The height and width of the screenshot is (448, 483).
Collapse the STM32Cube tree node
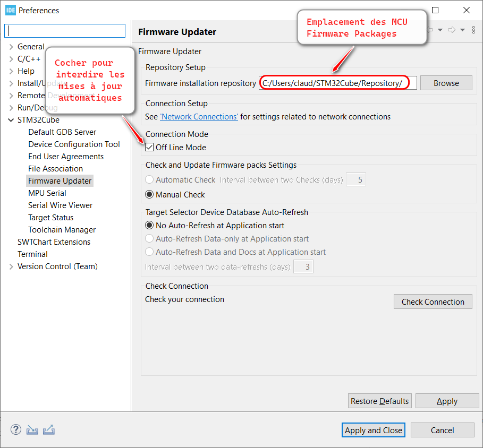coord(11,120)
